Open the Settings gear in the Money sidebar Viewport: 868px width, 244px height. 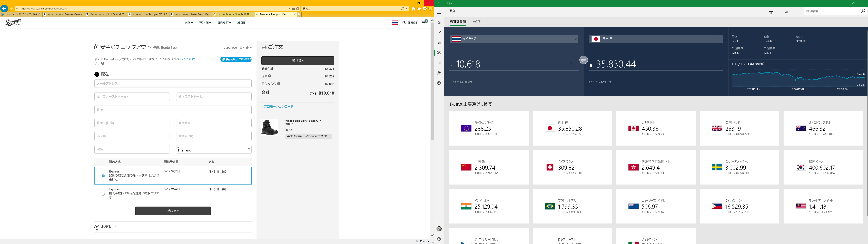(x=439, y=239)
